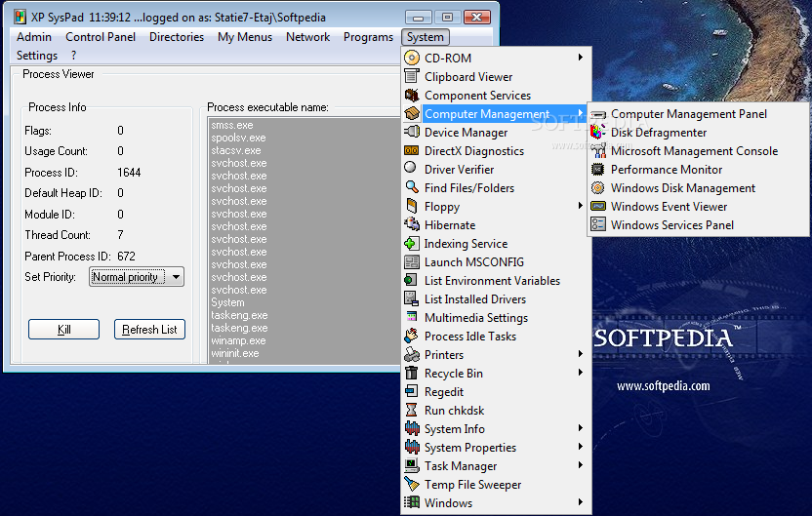Click the Refresh List button
Viewport: 812px width, 516px height.
(x=149, y=329)
